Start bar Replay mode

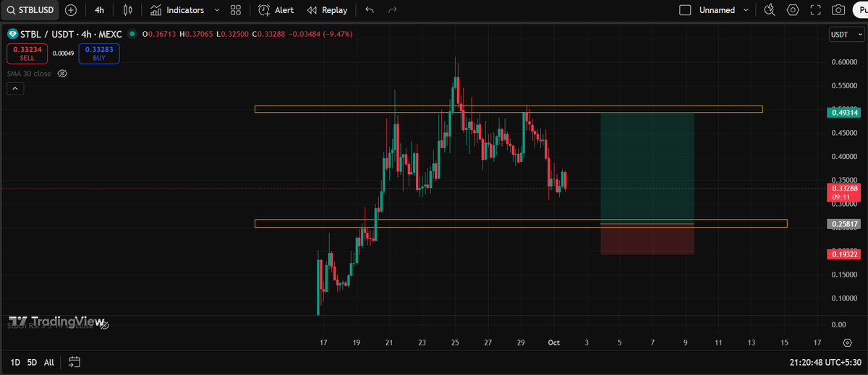[327, 10]
